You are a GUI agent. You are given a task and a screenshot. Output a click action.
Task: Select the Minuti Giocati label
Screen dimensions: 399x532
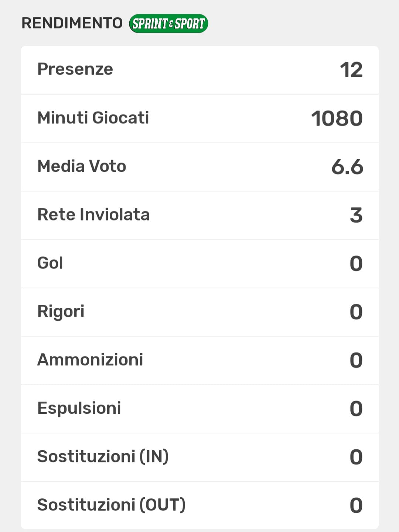point(93,118)
